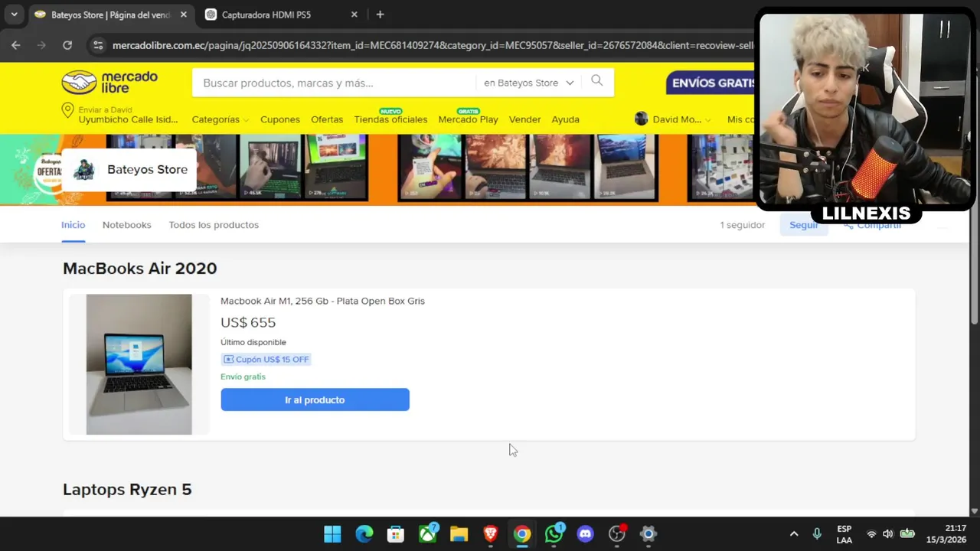Open the Settings gear in taskbar

(648, 534)
